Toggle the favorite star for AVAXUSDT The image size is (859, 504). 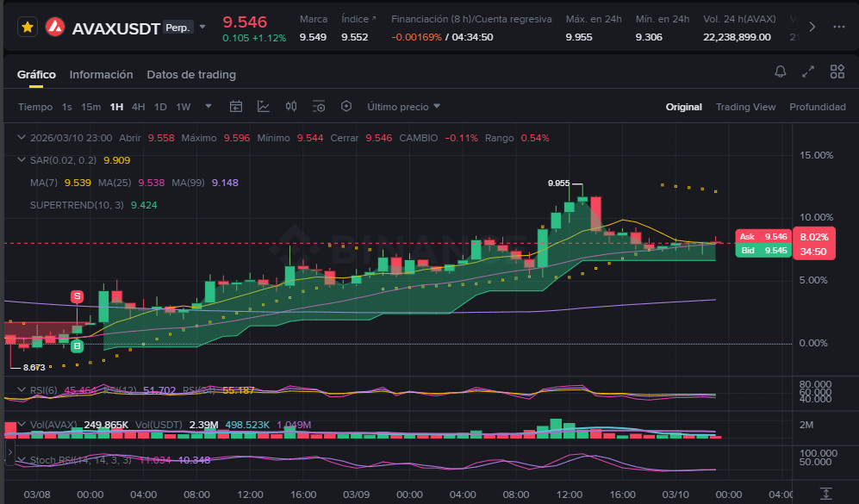28,27
